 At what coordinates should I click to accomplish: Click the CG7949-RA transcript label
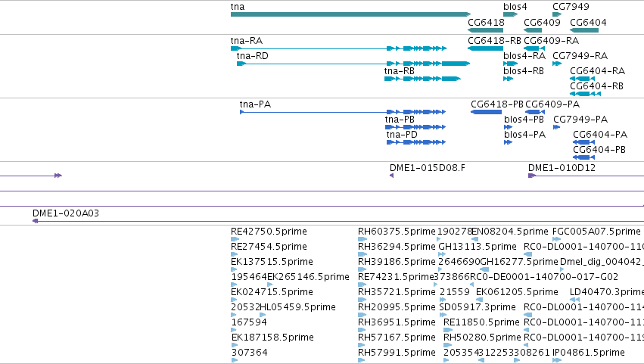[580, 56]
